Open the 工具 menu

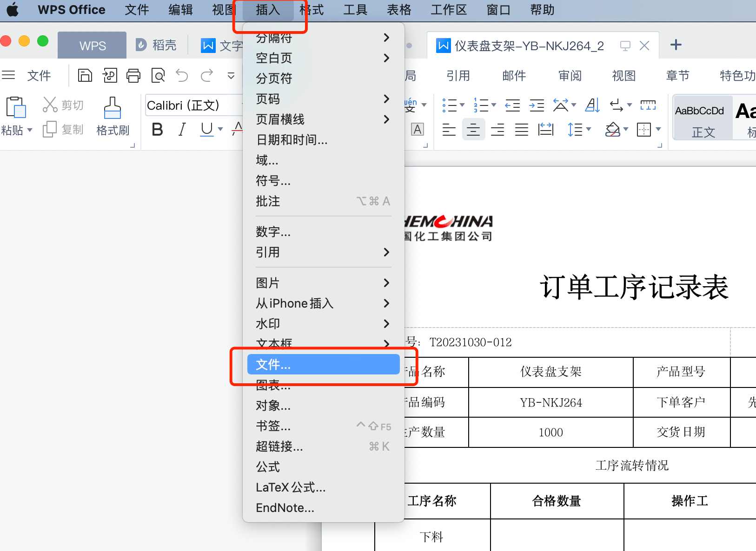355,10
